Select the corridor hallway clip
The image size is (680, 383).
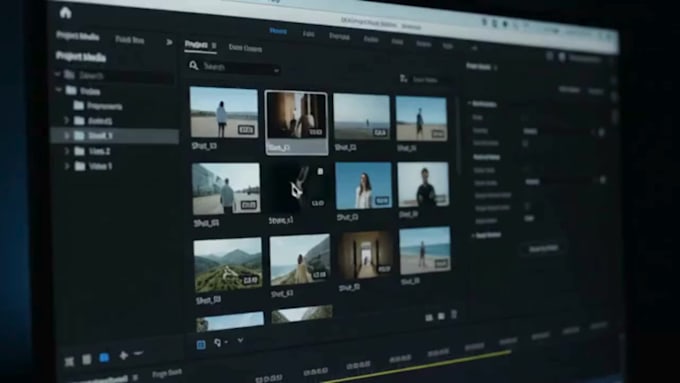tap(366, 255)
